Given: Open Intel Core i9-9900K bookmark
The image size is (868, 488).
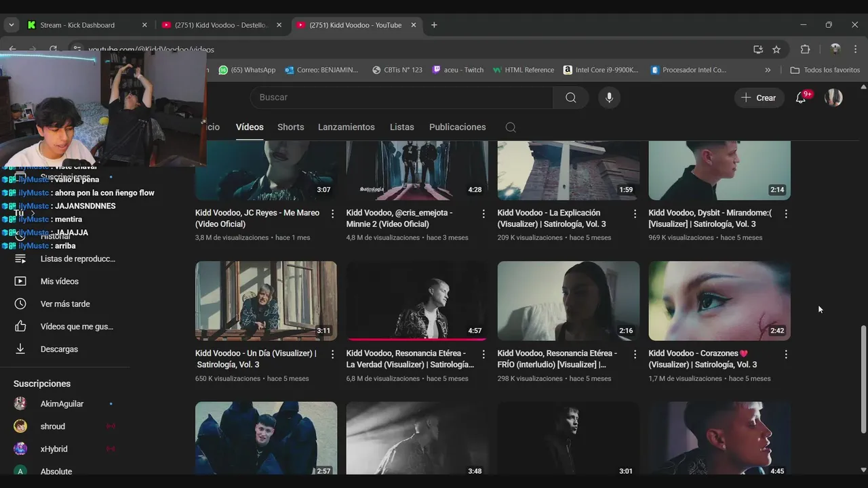Looking at the screenshot, I should (601, 70).
